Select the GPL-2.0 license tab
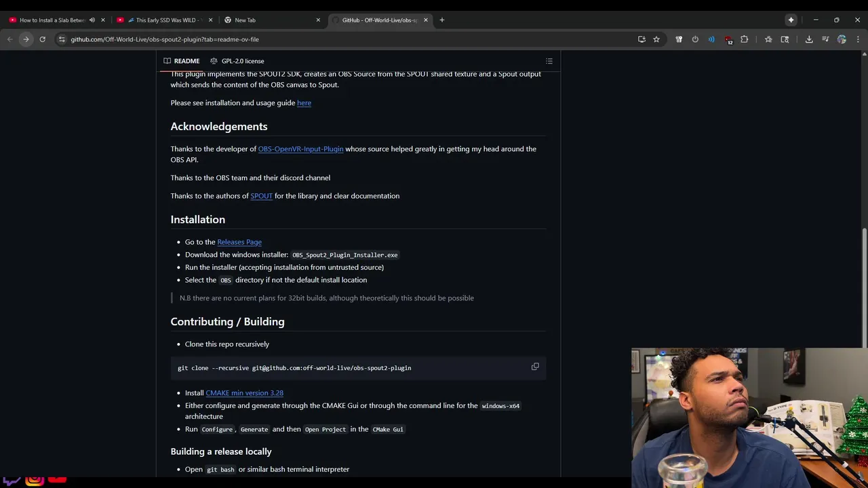 [x=237, y=61]
